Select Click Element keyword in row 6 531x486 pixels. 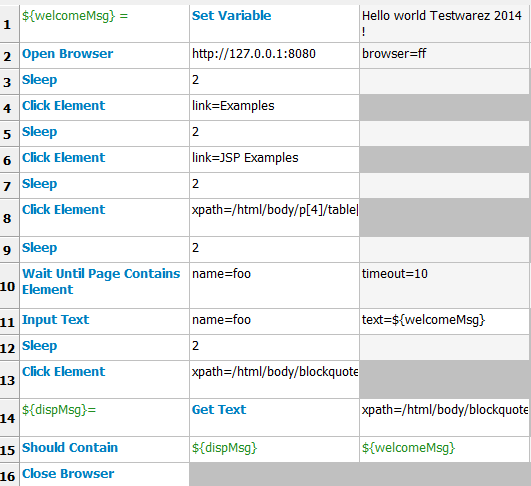104,160
